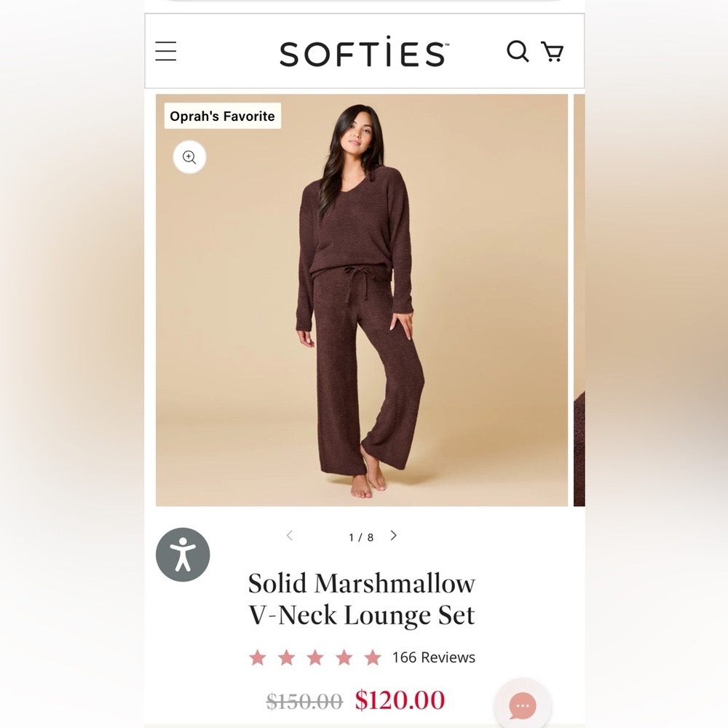The image size is (728, 728).
Task: Select the first star rating
Action: 257,657
